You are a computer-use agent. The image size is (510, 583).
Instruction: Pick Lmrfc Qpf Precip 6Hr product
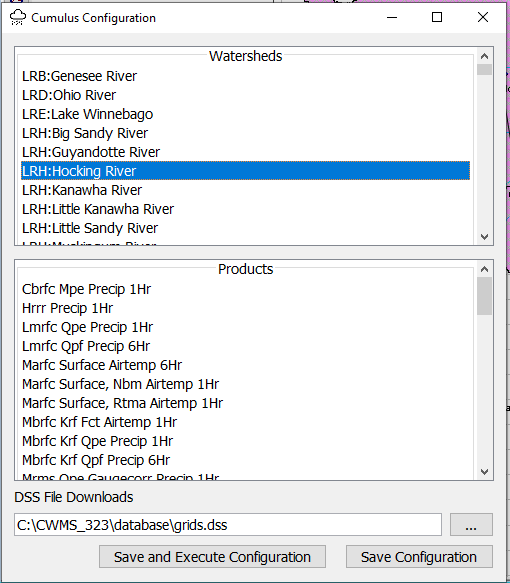pos(245,346)
